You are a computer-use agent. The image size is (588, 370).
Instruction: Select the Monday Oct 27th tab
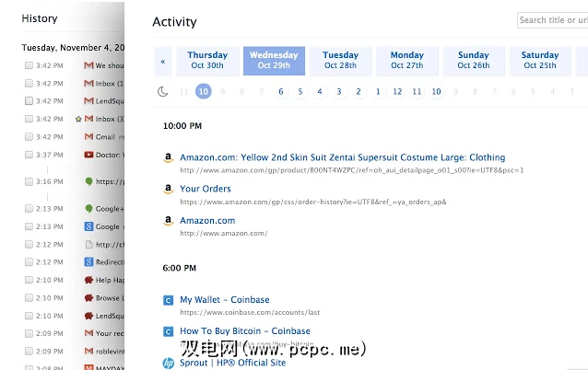[407, 61]
